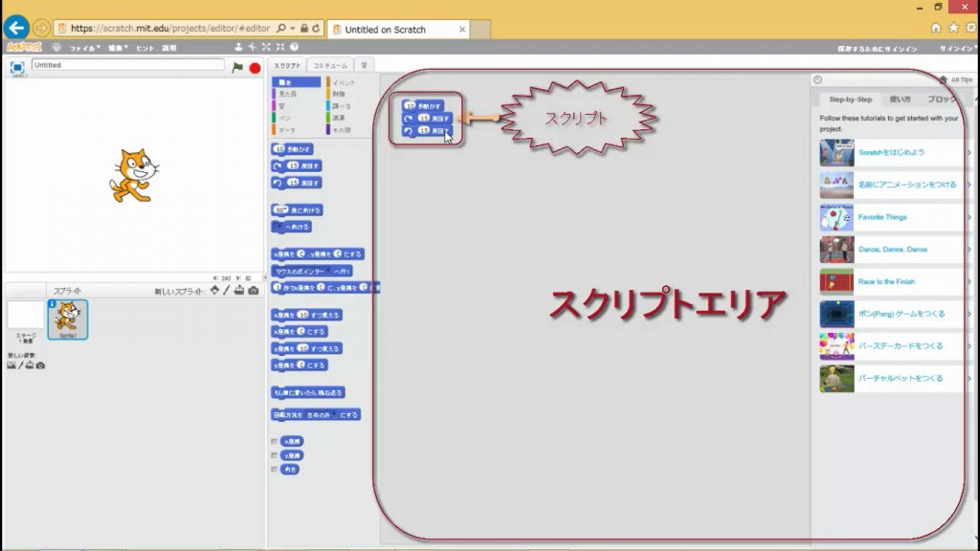This screenshot has height=551, width=980.
Task: Choose new backdrop from library
Action: pyautogui.click(x=11, y=365)
